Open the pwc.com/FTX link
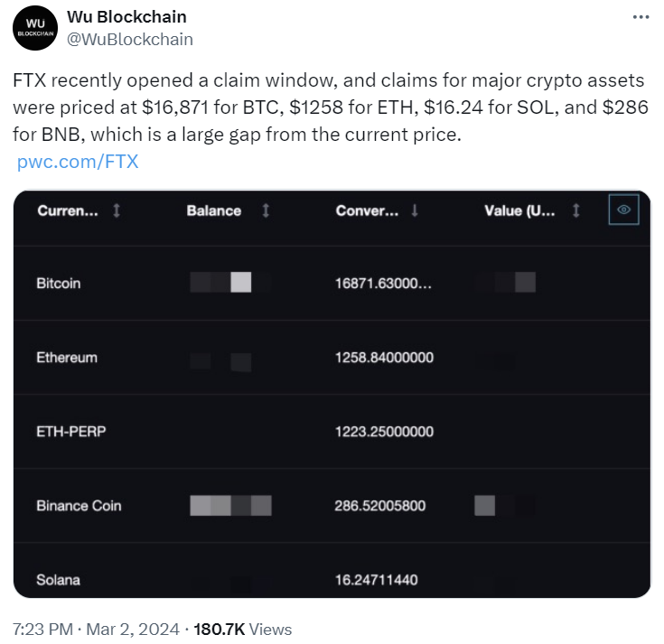664x644 pixels. 78,162
